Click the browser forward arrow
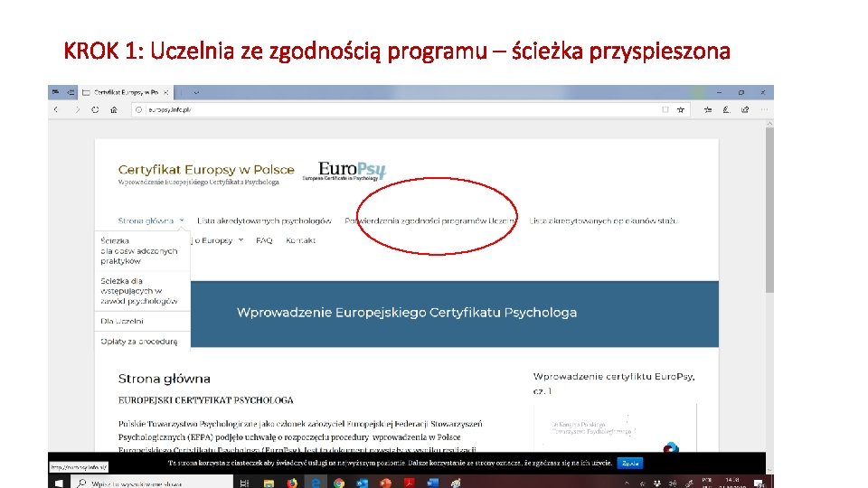The image size is (868, 488). (77, 109)
